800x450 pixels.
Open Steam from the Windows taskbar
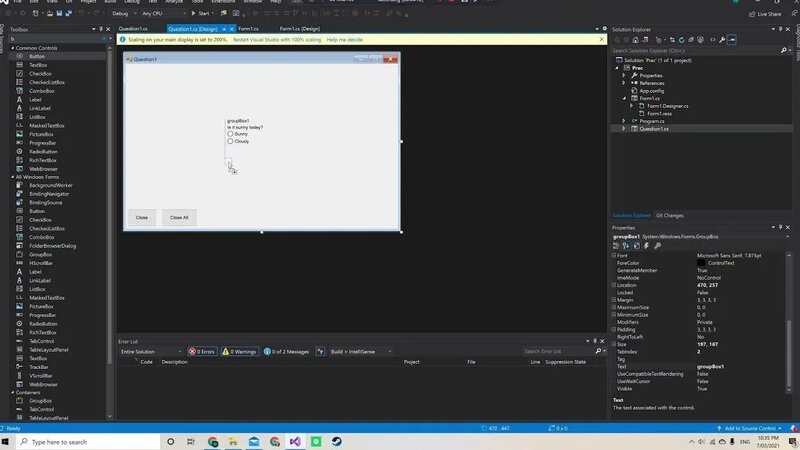(337, 441)
